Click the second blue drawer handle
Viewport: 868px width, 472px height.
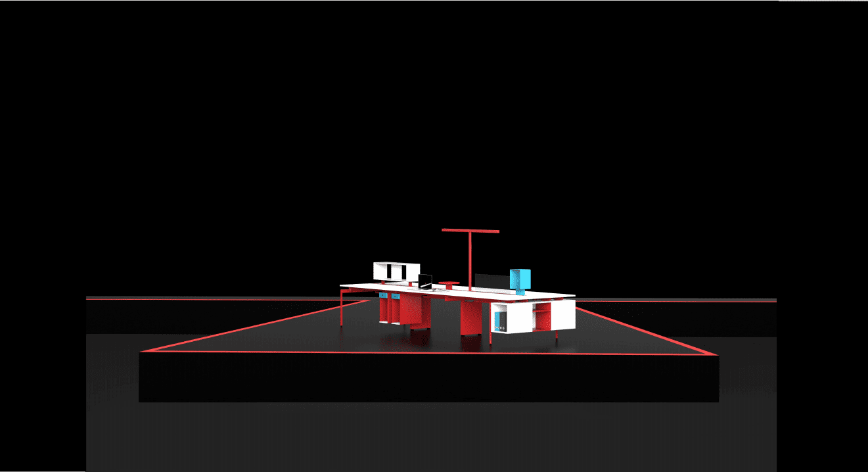pyautogui.click(x=395, y=296)
